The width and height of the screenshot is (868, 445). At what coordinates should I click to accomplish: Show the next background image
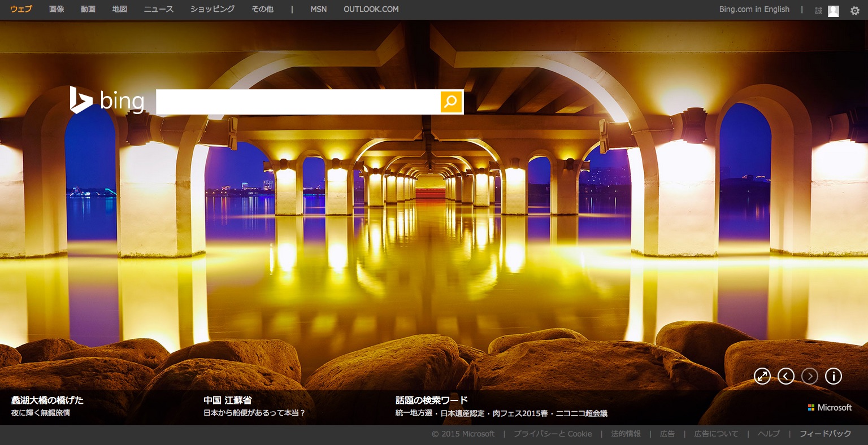tap(810, 376)
